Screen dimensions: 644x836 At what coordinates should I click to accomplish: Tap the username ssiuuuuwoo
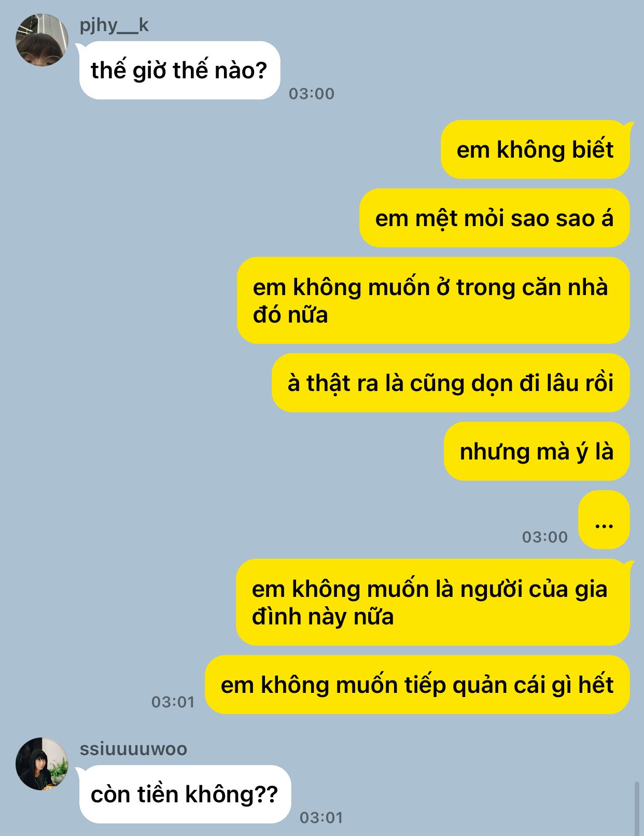(x=133, y=749)
